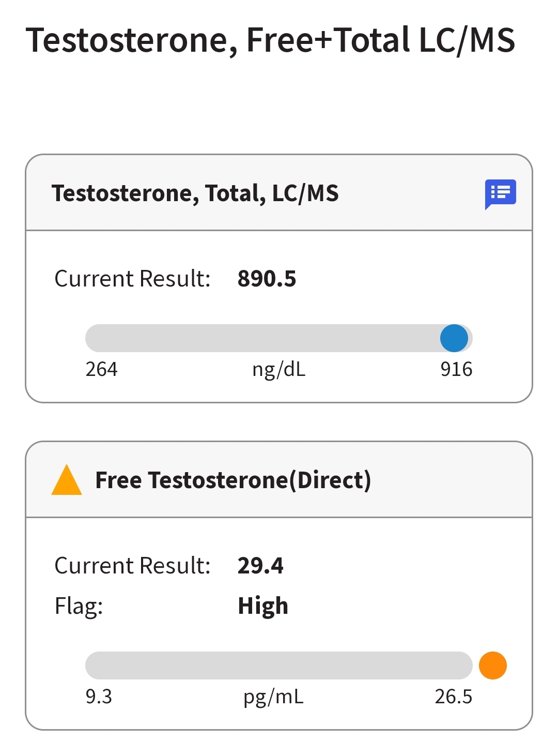Viewport: 558px width, 756px height.
Task: Click the pg/mL unit label
Action: (273, 698)
